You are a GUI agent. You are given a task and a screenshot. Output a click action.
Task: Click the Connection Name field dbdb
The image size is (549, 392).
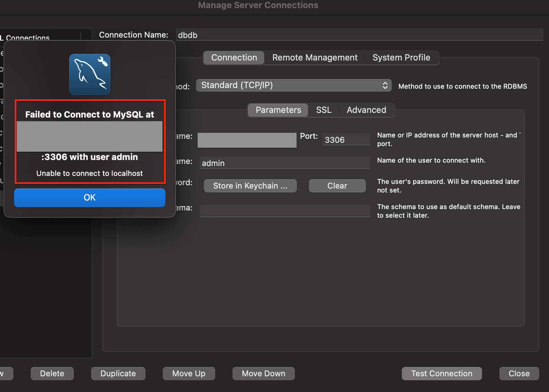pos(359,35)
